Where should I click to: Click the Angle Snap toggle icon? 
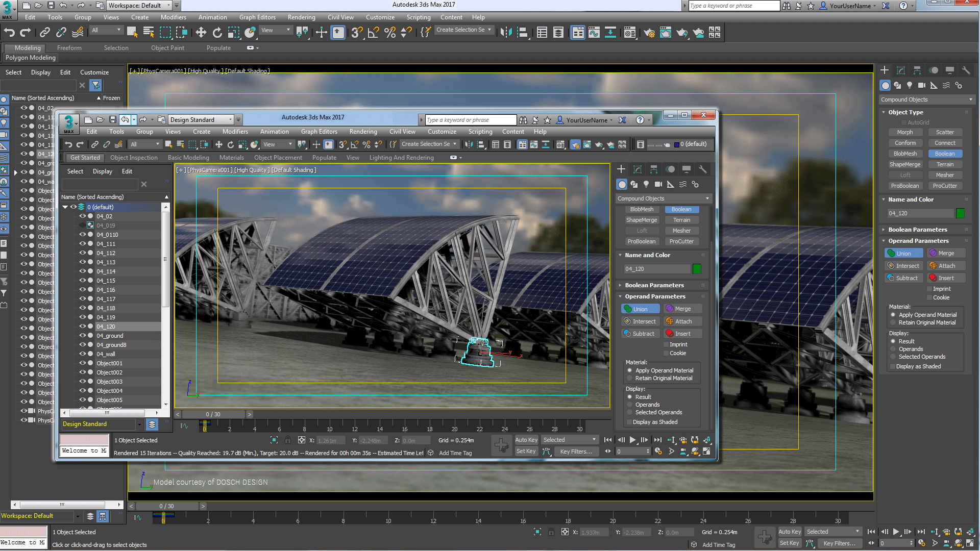pyautogui.click(x=373, y=33)
